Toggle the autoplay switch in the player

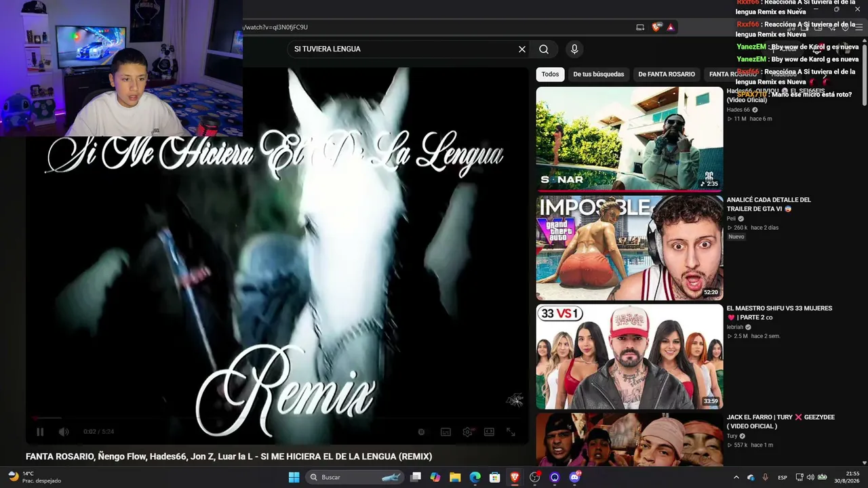421,432
